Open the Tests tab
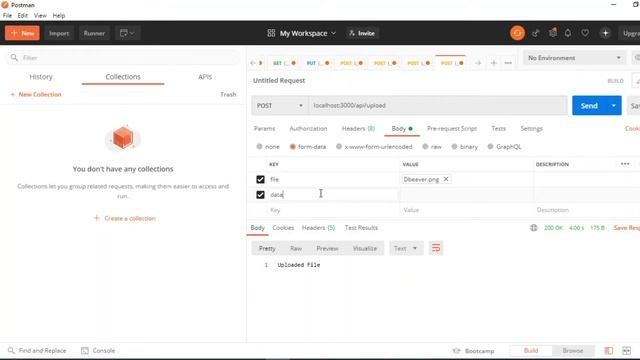640x360 pixels. coord(498,129)
